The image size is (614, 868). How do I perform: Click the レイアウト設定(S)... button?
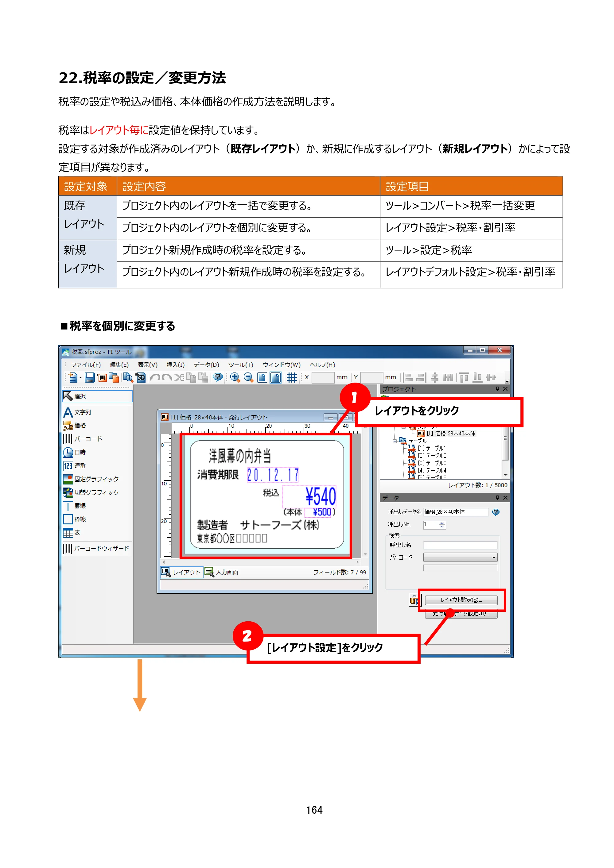click(x=461, y=600)
